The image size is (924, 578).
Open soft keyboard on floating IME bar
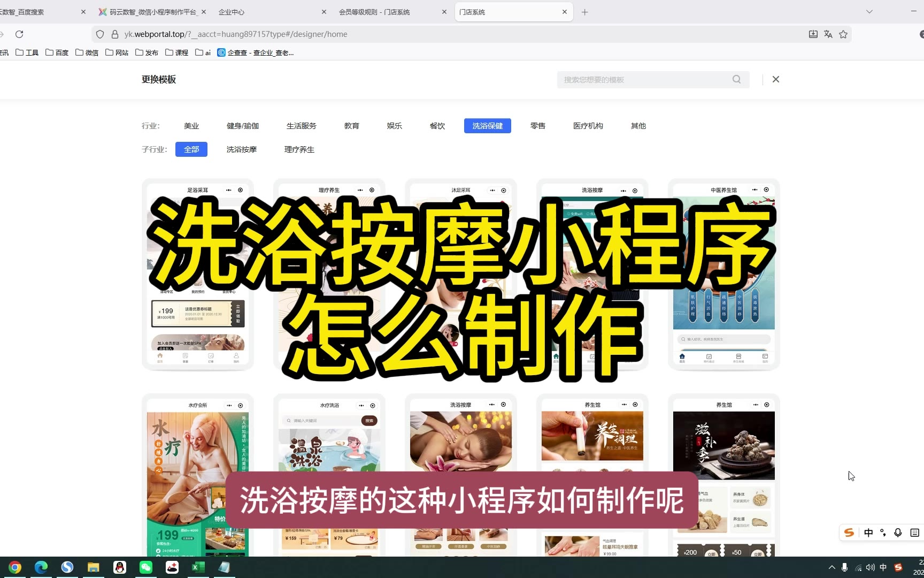click(914, 533)
